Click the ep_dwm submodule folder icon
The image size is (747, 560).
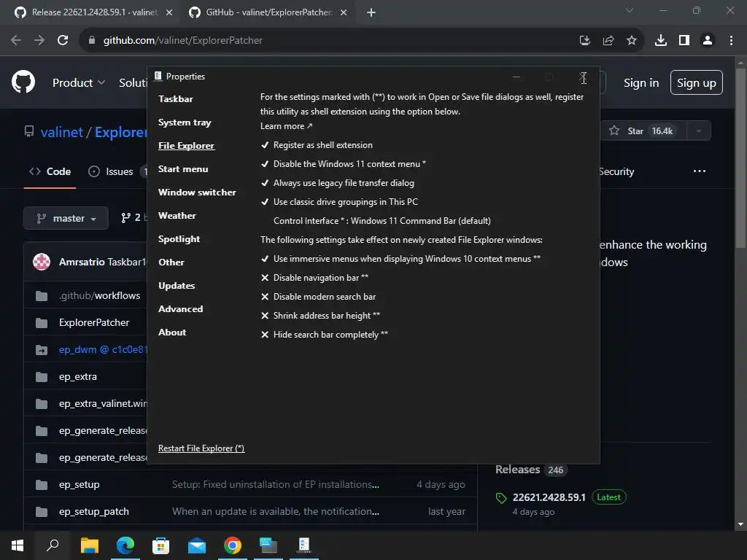[x=42, y=350]
